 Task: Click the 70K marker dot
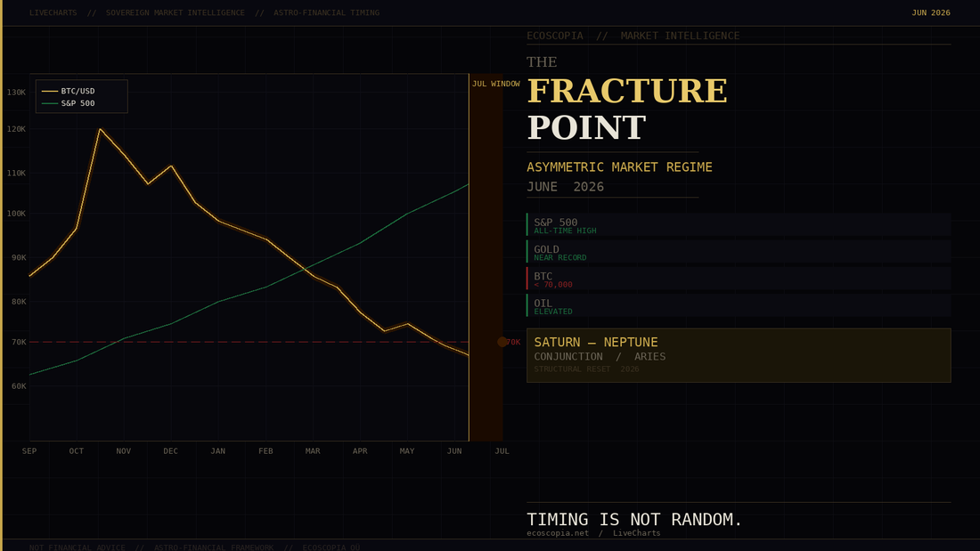[502, 342]
